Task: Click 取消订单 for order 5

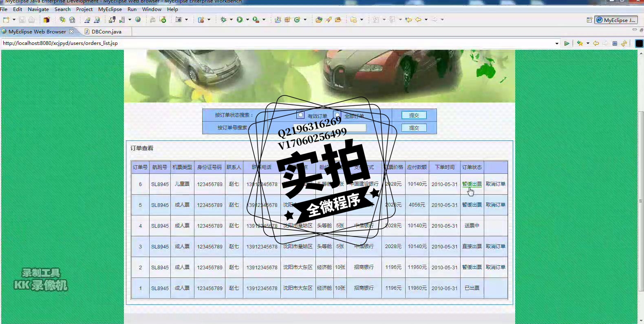Action: click(x=495, y=205)
